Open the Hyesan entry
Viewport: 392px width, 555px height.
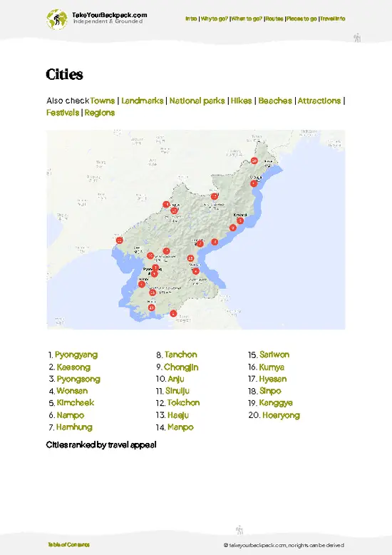click(x=273, y=379)
